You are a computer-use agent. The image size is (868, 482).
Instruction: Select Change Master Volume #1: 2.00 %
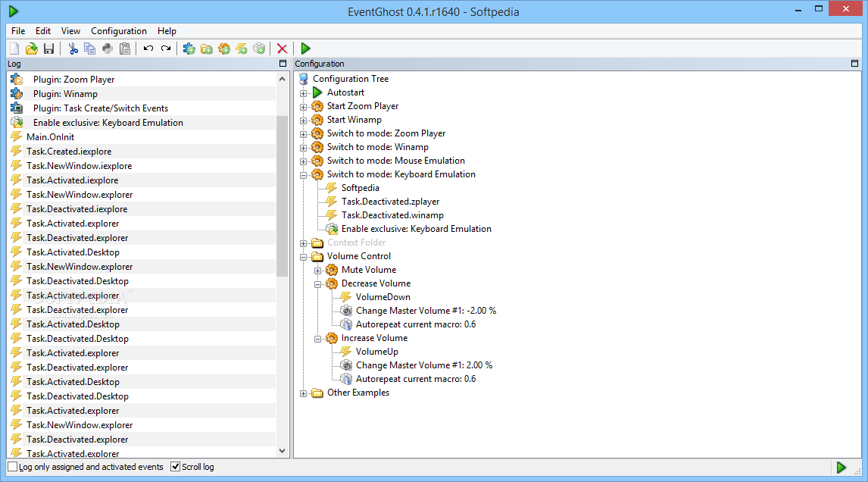424,365
